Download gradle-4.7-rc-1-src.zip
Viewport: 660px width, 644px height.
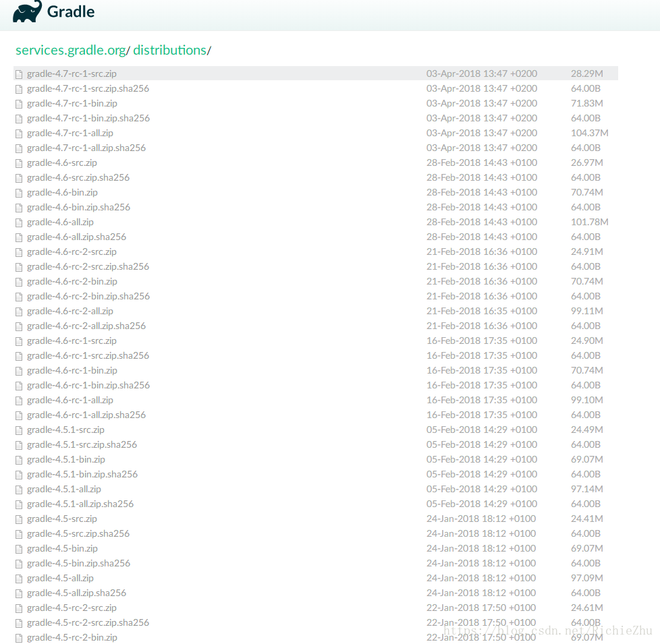click(72, 74)
